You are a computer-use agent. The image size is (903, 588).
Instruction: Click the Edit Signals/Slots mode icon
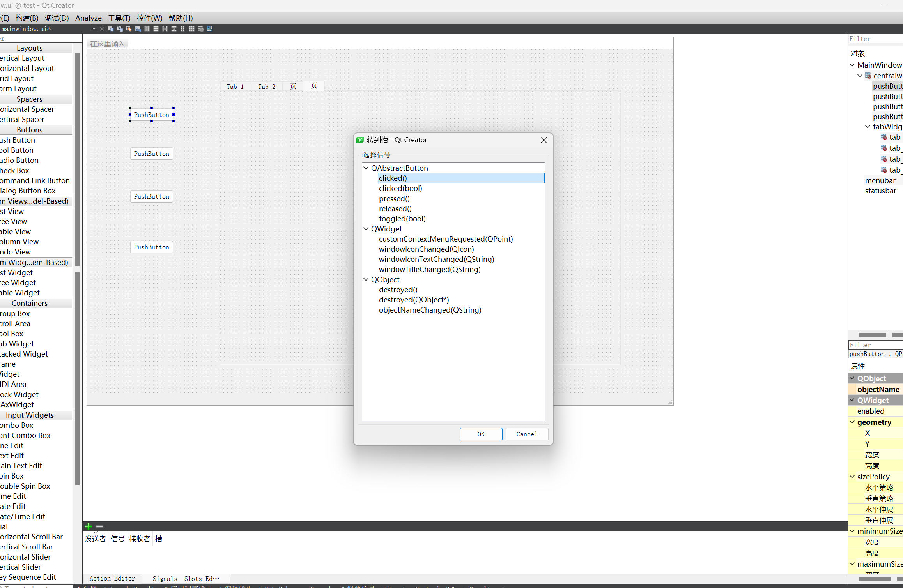[120, 29]
